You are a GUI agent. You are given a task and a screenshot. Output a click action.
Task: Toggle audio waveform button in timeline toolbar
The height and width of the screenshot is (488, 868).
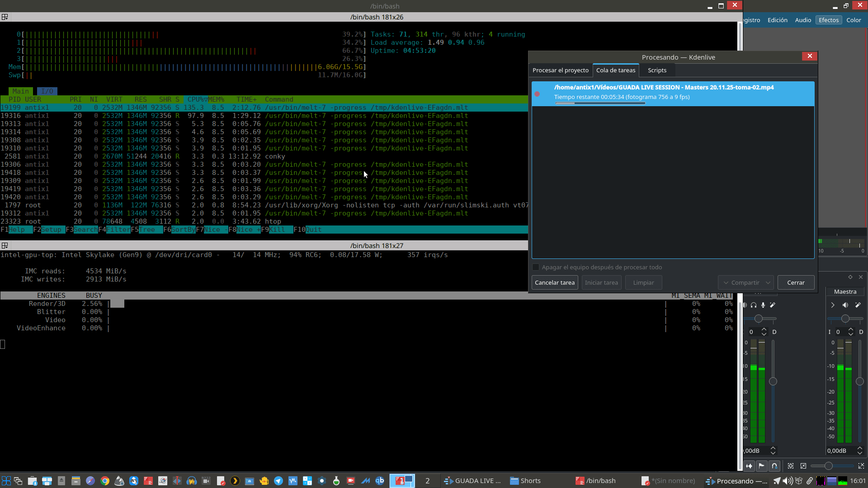point(749,466)
